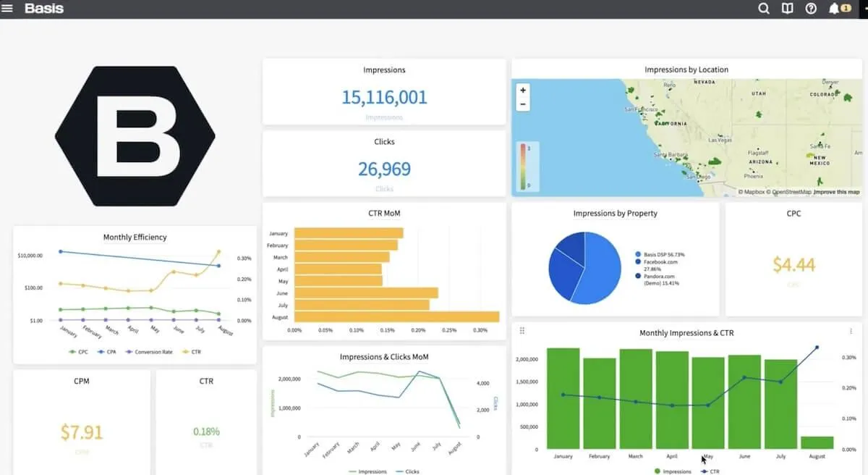Toggle CTR line in Monthly Impressions legend
The image size is (868, 475).
(712, 471)
